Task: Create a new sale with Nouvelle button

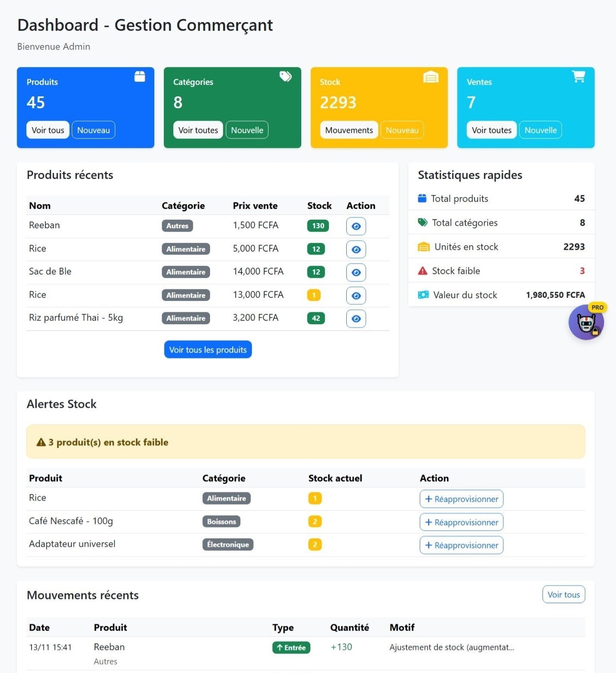Action: click(x=540, y=130)
